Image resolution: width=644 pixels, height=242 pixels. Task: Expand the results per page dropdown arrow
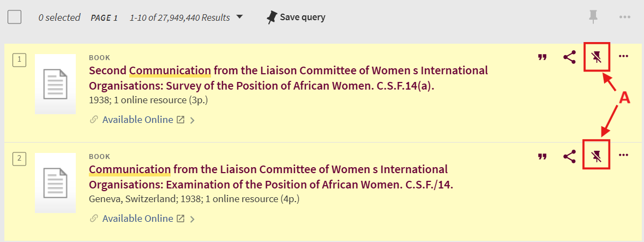coord(239,17)
